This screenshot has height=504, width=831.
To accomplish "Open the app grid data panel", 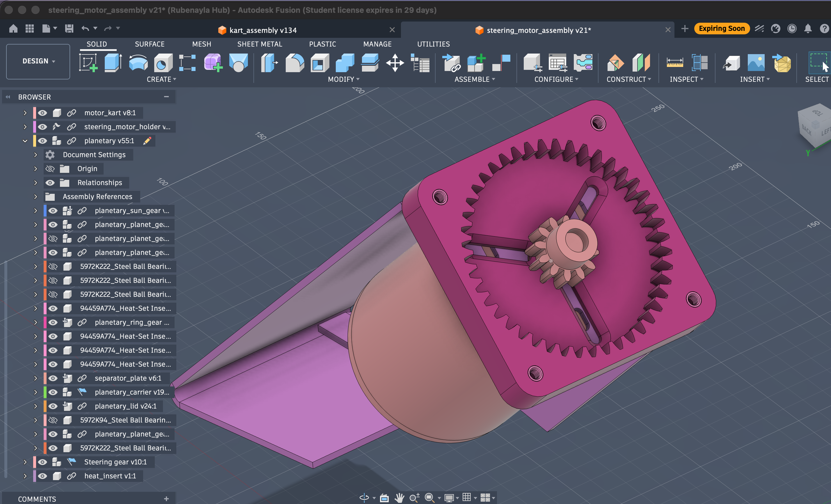I will click(x=30, y=28).
